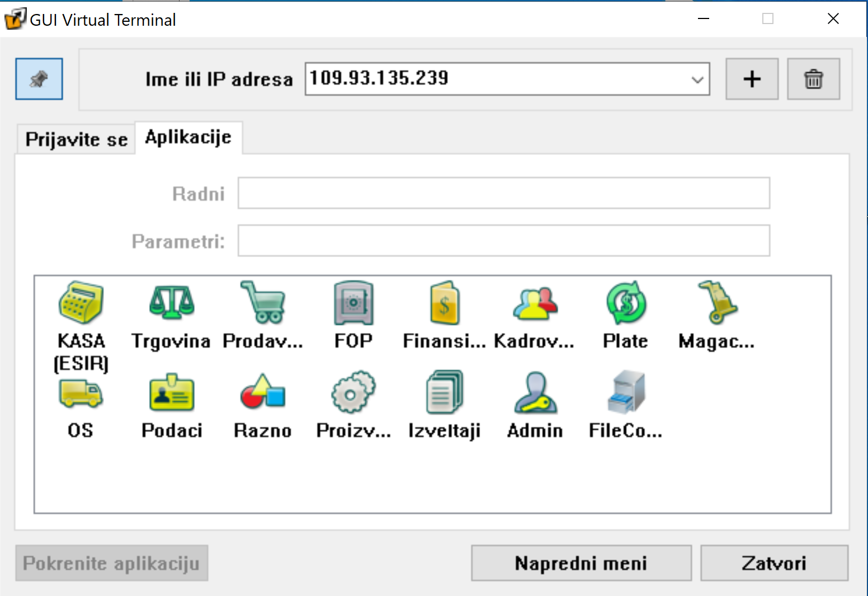Screen dimensions: 868x596
Task: Open the FOP safe icon
Action: click(x=353, y=303)
